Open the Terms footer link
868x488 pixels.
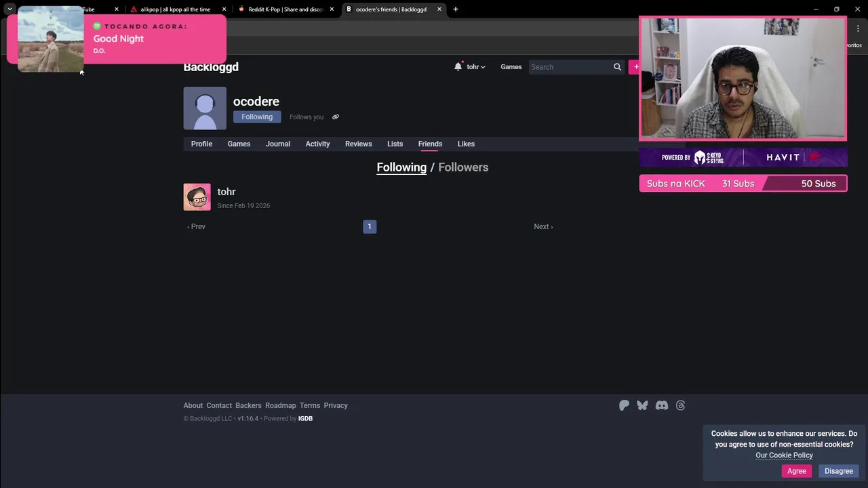tap(310, 405)
